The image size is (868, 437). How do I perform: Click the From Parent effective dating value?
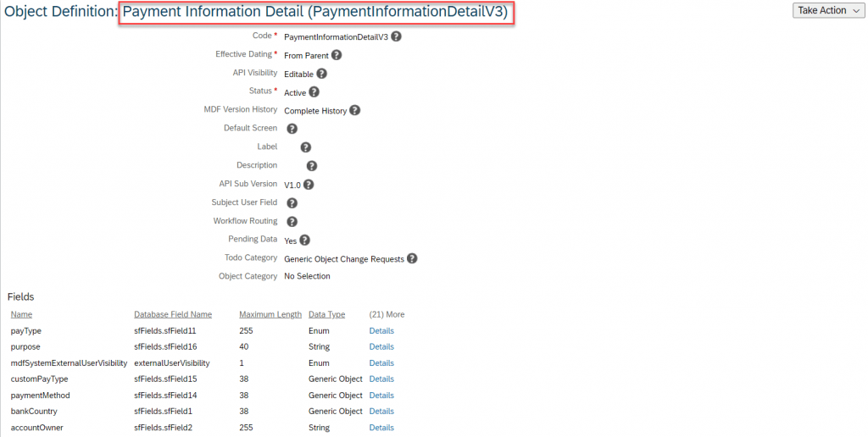tap(306, 55)
